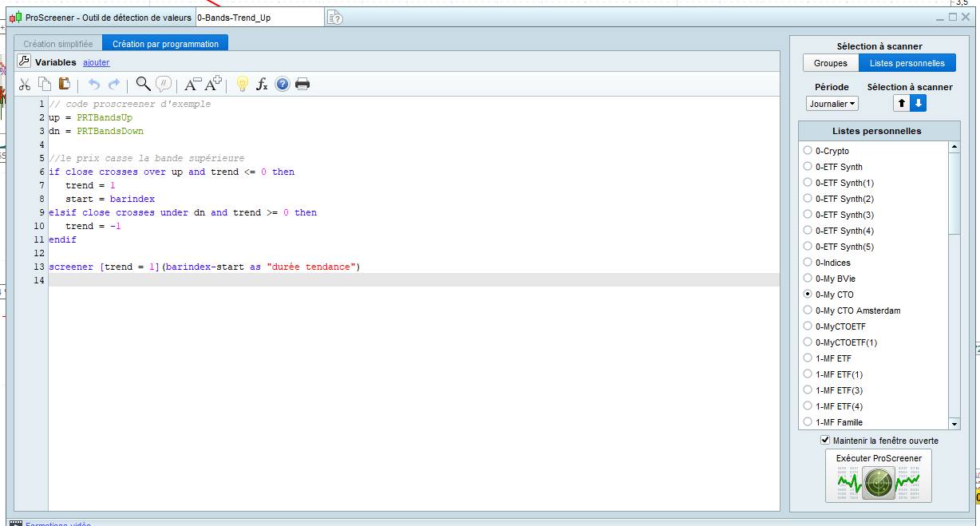Click the Paste clipboard icon

[65, 84]
